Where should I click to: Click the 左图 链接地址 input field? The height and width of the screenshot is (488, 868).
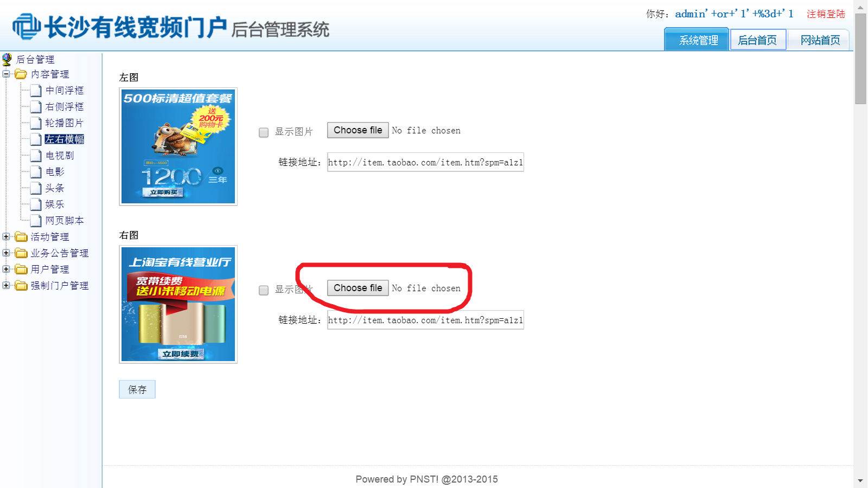coord(425,162)
